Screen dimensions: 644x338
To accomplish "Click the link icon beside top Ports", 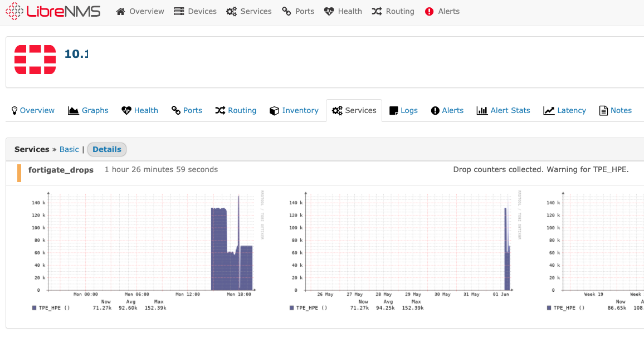I will [286, 12].
